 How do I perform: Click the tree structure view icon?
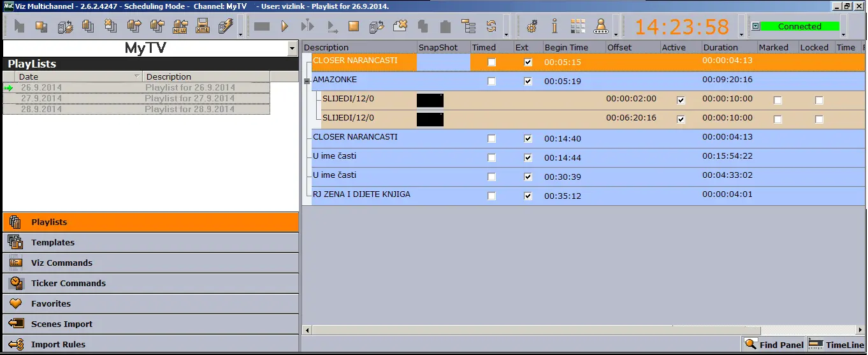click(468, 26)
